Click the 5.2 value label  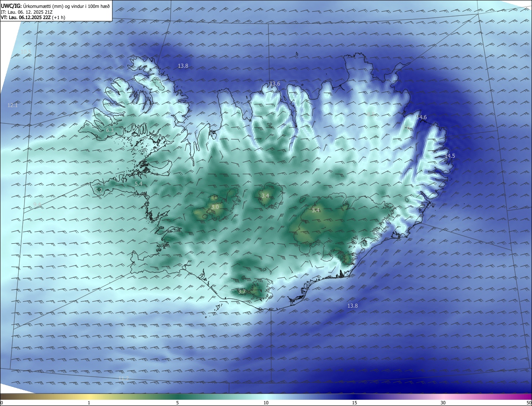pos(99,191)
